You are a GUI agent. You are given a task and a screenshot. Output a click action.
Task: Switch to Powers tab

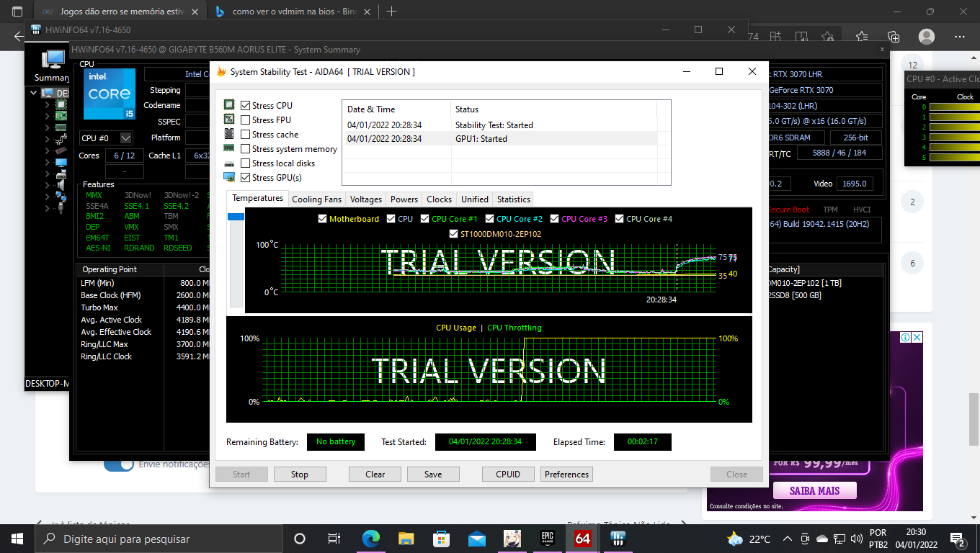coord(404,199)
